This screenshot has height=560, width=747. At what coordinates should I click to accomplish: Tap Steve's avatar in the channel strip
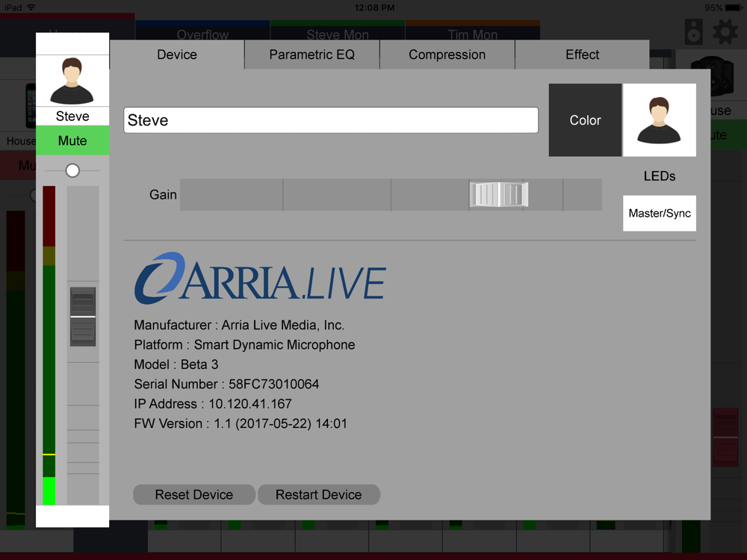[72, 81]
